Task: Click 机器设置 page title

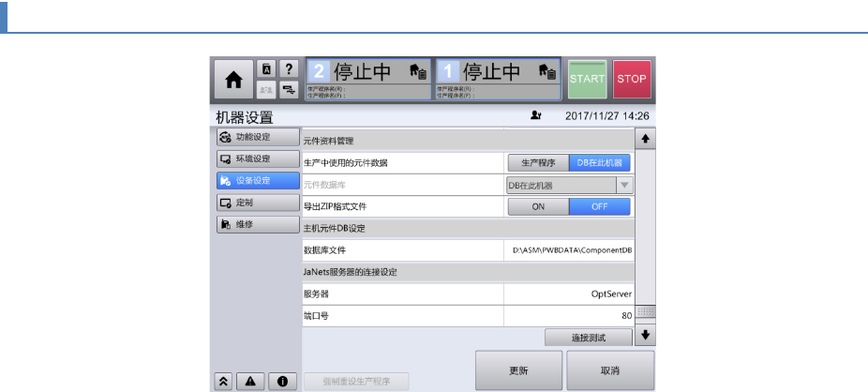Action: pyautogui.click(x=244, y=117)
